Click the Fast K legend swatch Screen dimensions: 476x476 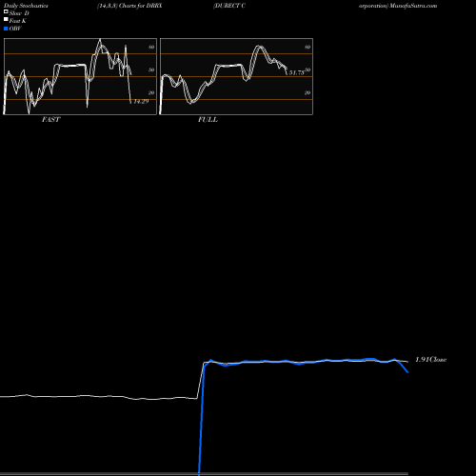[x=6, y=19]
